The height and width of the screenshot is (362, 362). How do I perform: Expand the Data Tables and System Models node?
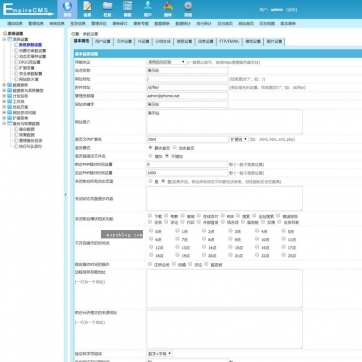(4, 90)
